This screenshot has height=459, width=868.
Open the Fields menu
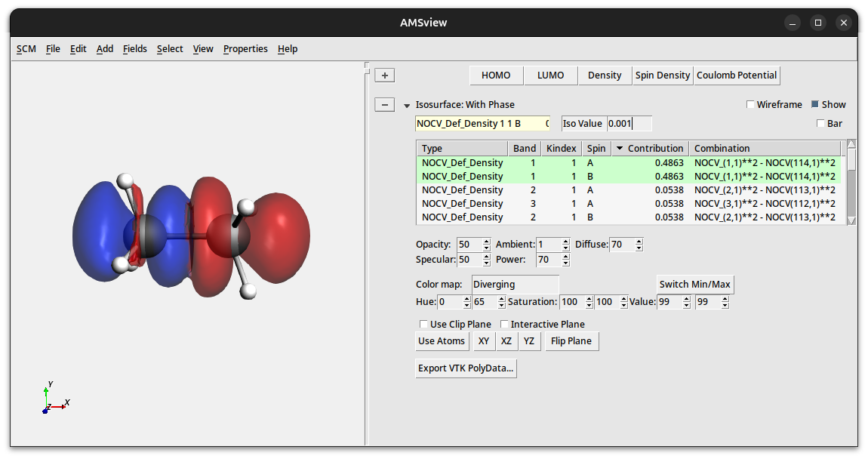coord(135,49)
